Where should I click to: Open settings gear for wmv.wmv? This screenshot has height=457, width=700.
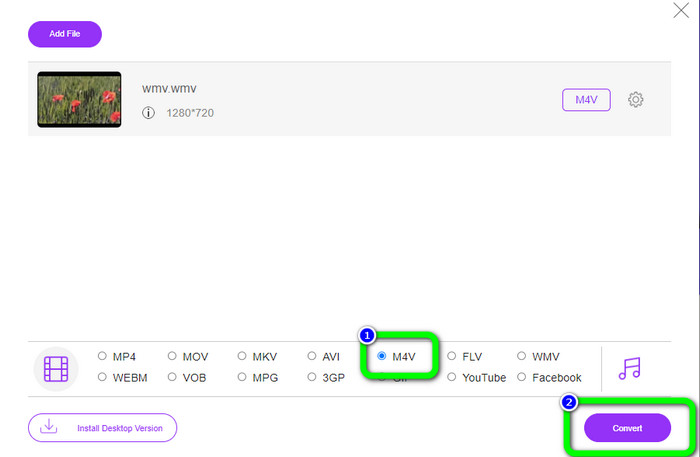[x=635, y=100]
